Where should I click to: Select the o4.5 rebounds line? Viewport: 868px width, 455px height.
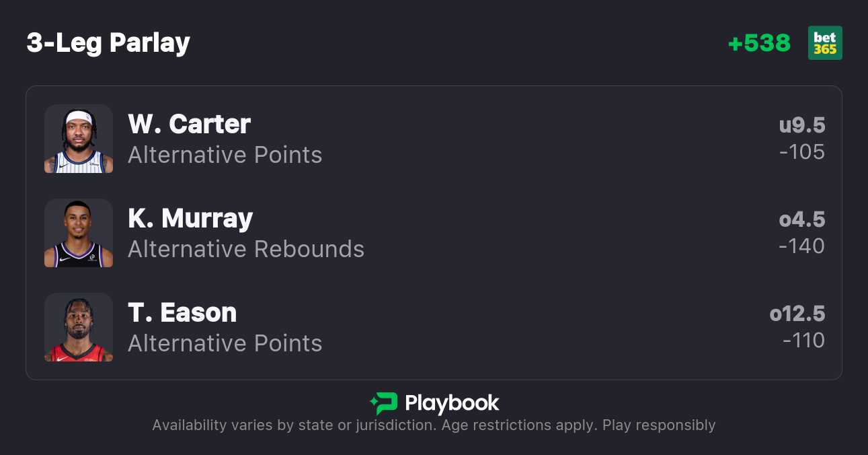(x=801, y=219)
